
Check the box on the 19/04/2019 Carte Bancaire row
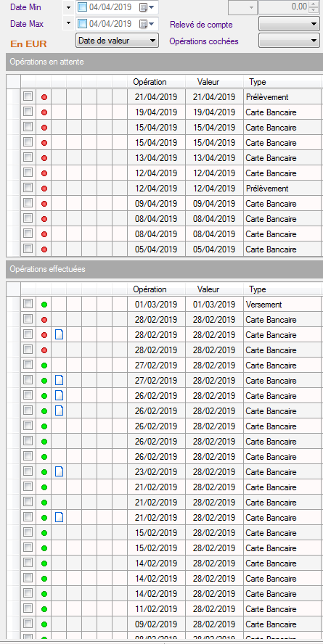(28, 112)
